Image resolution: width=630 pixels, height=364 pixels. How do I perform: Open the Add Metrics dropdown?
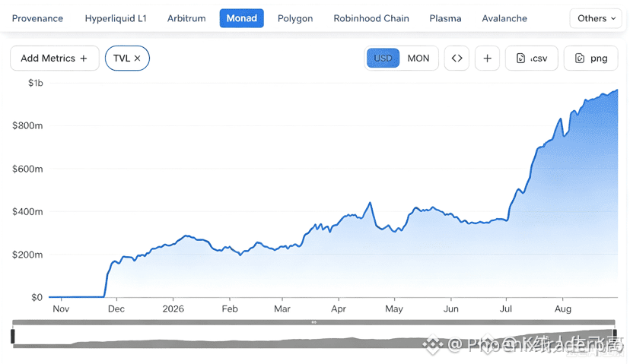55,59
